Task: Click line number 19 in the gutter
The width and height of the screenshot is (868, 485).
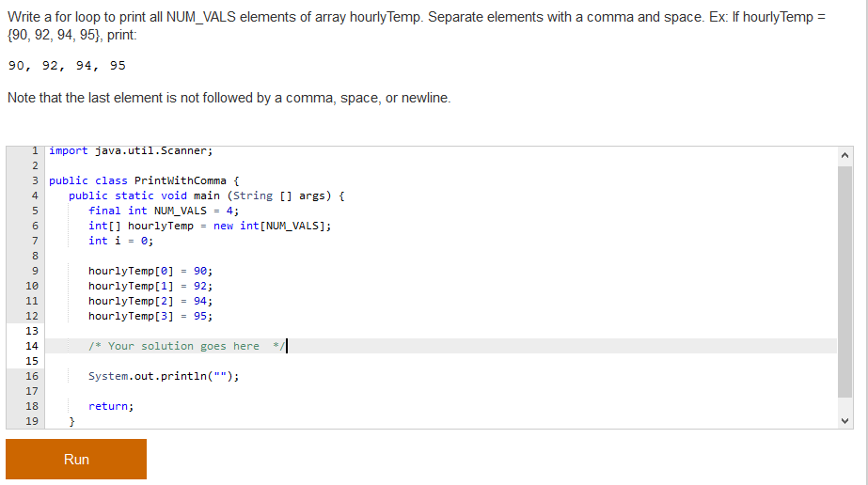Action: point(32,421)
